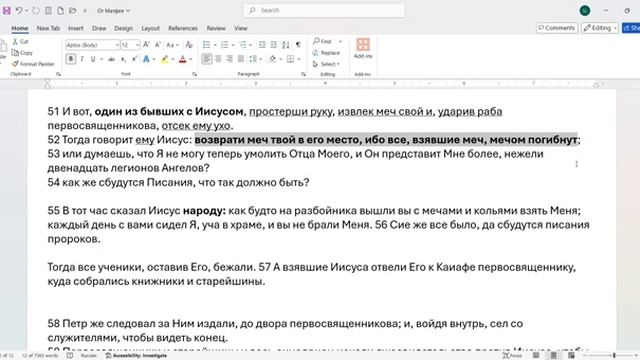Switch to the Layout tab
Viewport: 640px width, 360px height.
click(150, 28)
